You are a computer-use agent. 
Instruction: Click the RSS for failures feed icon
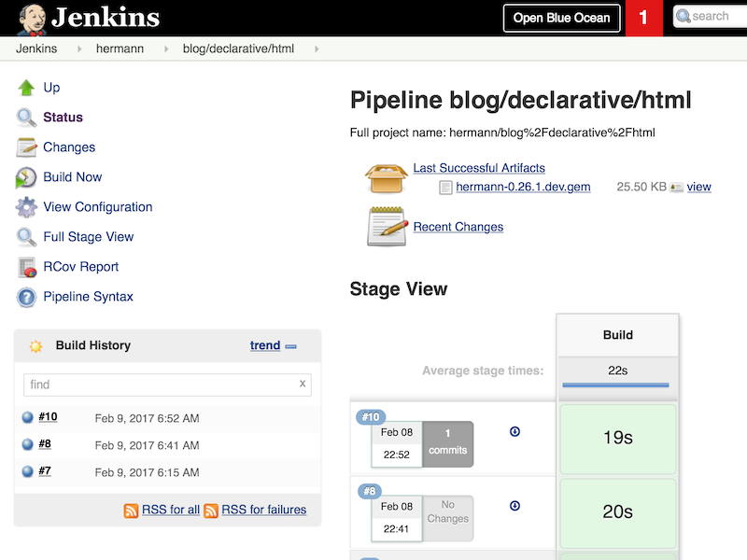[x=211, y=511]
